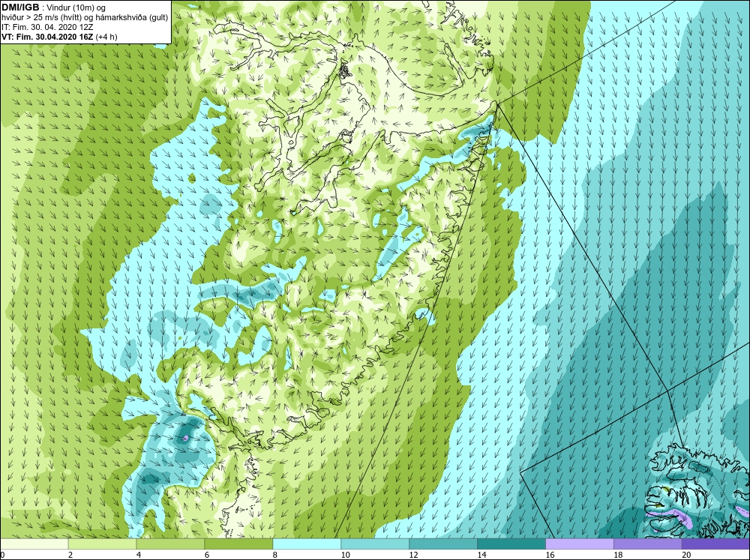Click the scale label 16
This screenshot has height=560, width=750.
click(550, 555)
